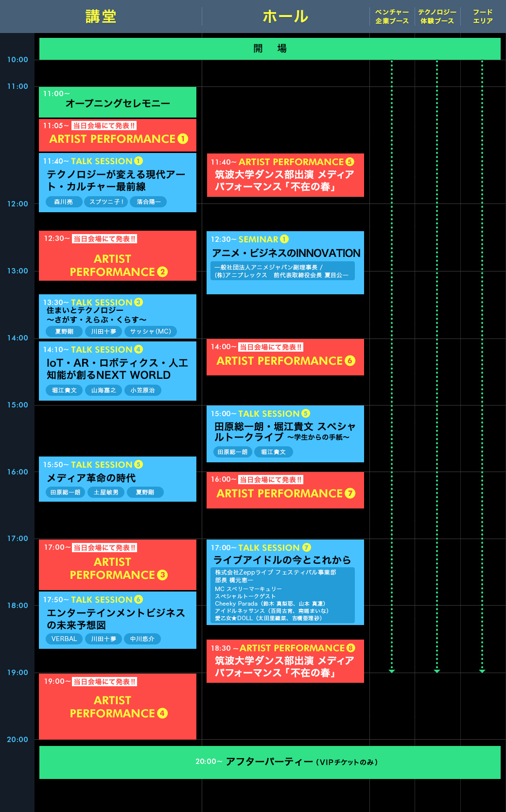Select the スプツニ子! speaker tag

tap(106, 202)
